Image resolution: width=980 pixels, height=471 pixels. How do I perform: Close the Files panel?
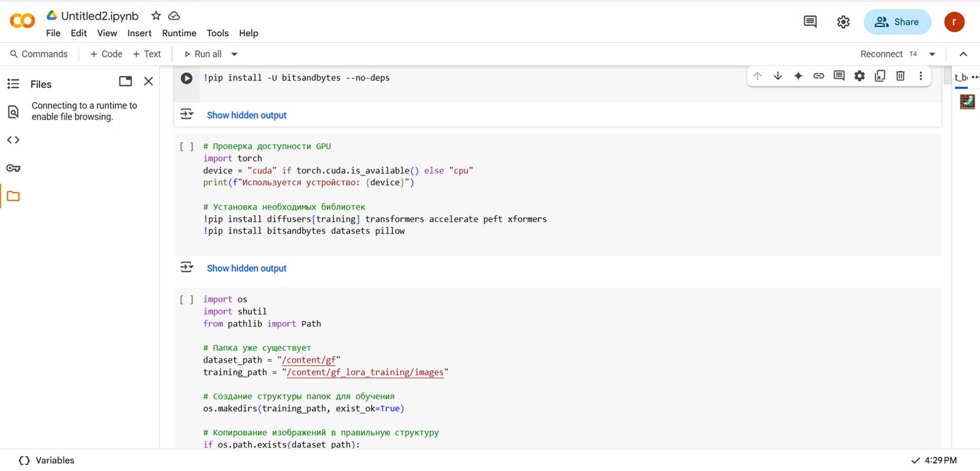(148, 82)
